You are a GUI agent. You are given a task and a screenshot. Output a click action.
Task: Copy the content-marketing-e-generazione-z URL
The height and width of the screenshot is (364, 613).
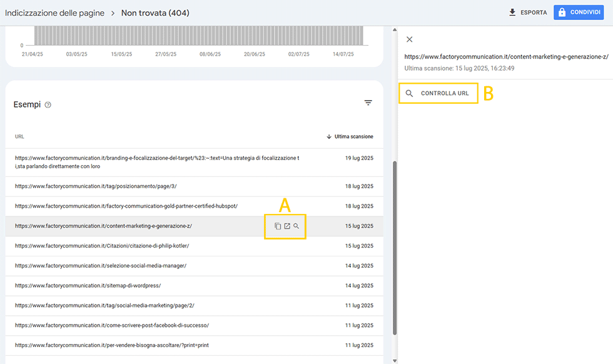click(x=278, y=226)
